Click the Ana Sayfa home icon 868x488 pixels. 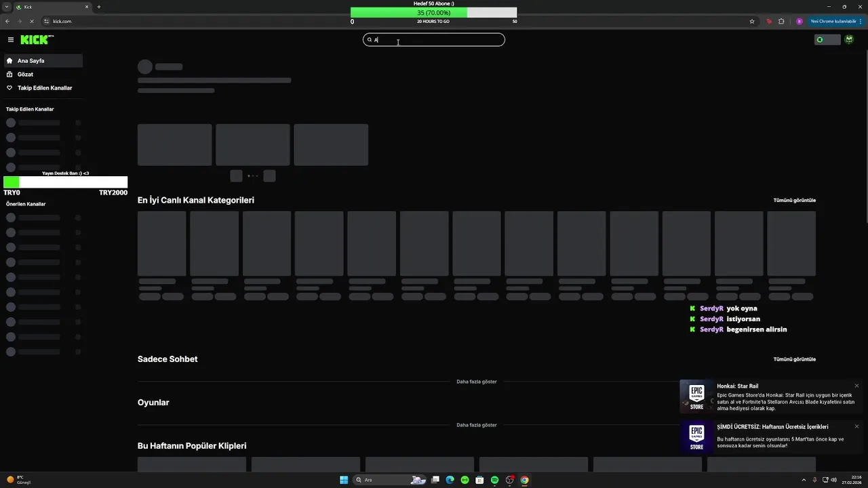(x=9, y=60)
